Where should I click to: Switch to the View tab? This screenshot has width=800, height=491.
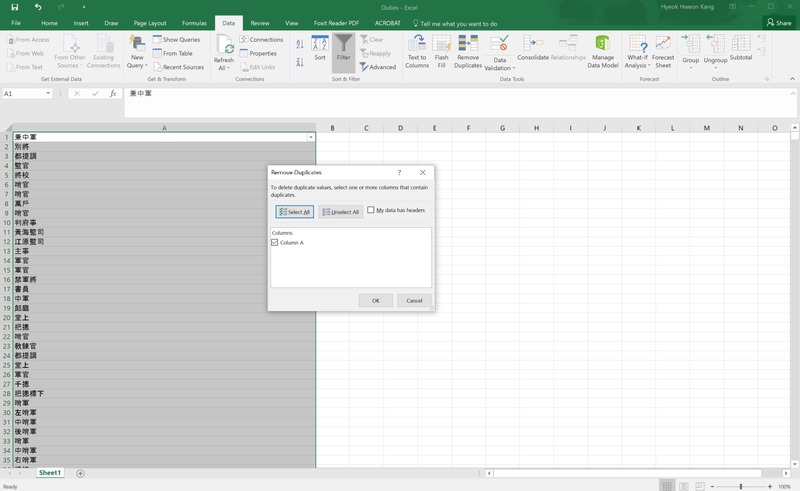click(291, 23)
